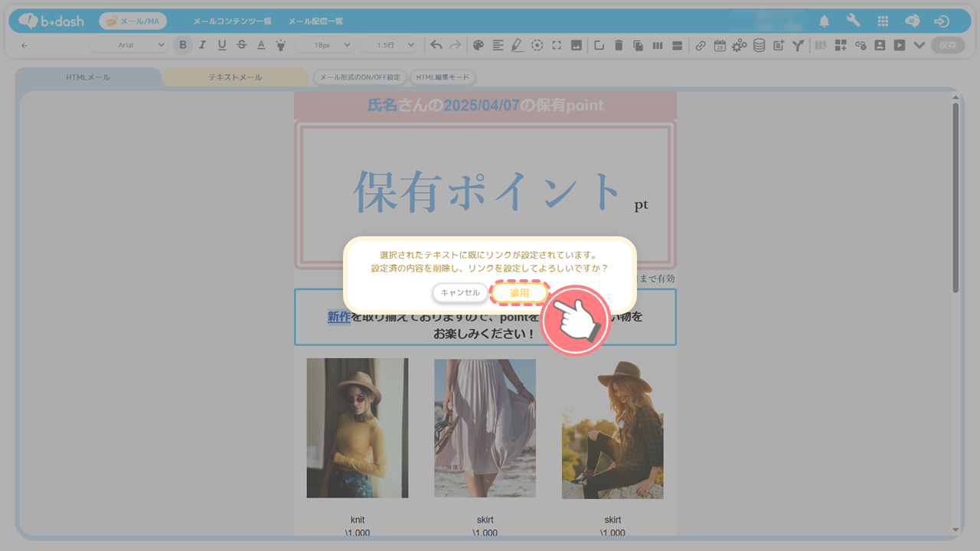This screenshot has width=980, height=551.
Task: Open the text color tool
Action: [261, 45]
